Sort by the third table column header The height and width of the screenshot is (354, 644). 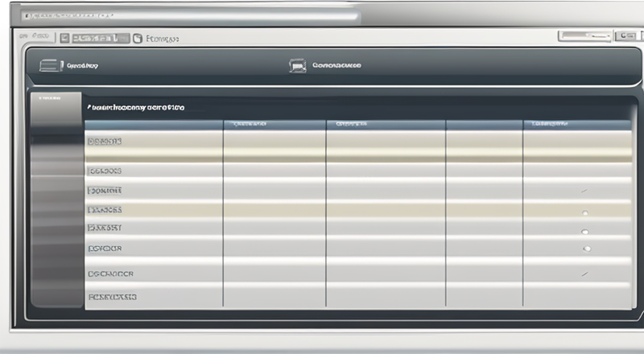tap(386, 125)
